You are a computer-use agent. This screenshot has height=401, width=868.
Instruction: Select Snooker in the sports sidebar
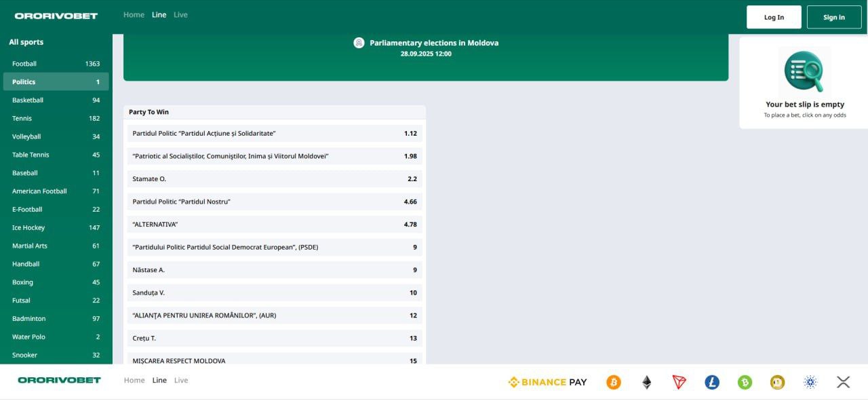tap(56, 356)
